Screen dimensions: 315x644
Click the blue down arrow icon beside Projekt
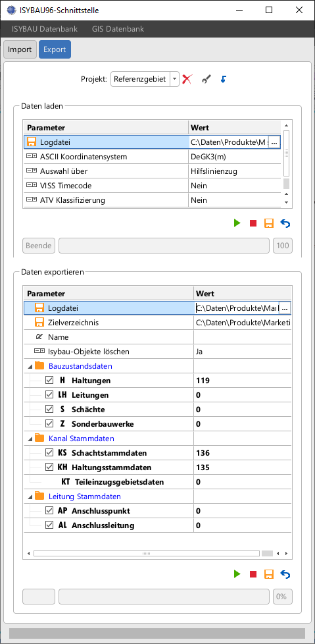pyautogui.click(x=223, y=79)
